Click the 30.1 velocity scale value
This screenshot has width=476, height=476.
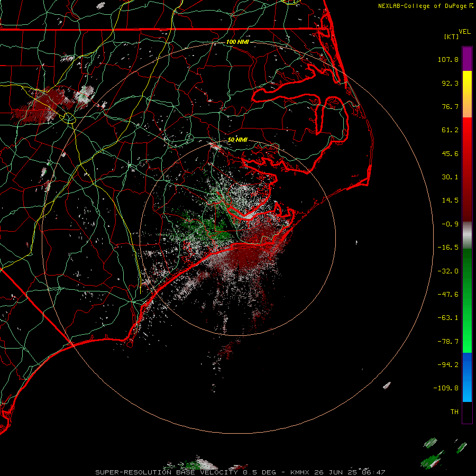tap(450, 177)
